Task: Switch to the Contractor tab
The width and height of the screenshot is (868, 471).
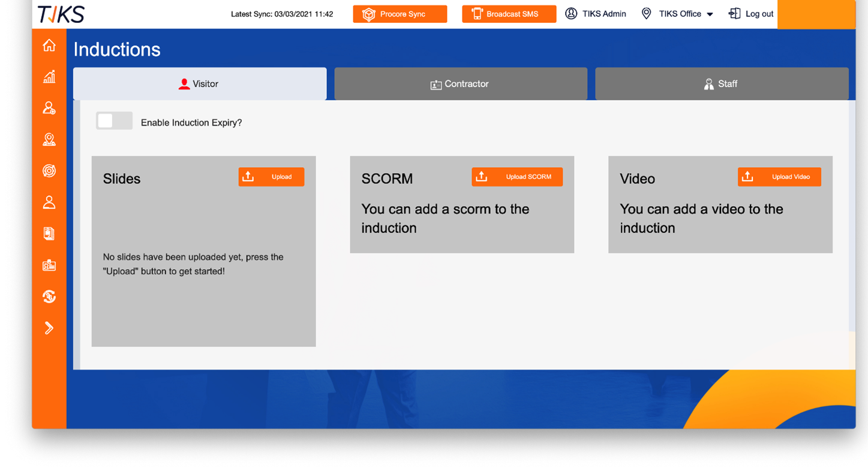Action: click(x=460, y=83)
